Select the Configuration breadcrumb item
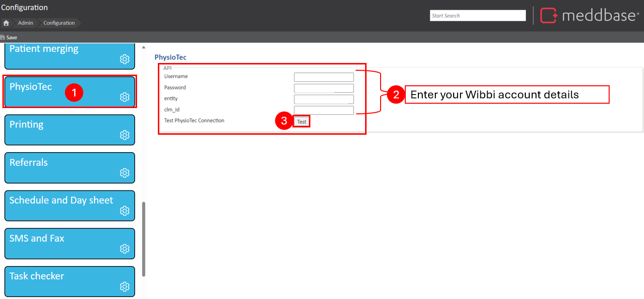The width and height of the screenshot is (644, 299). point(59,23)
